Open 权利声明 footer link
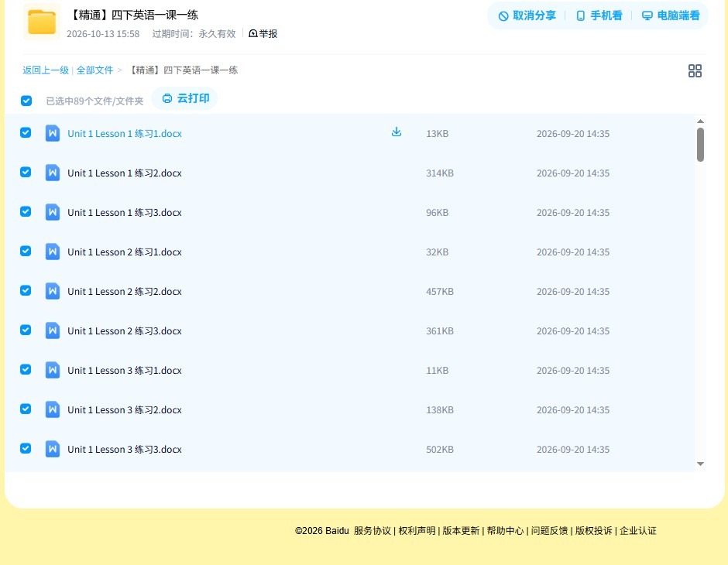The image size is (728, 565). (417, 531)
